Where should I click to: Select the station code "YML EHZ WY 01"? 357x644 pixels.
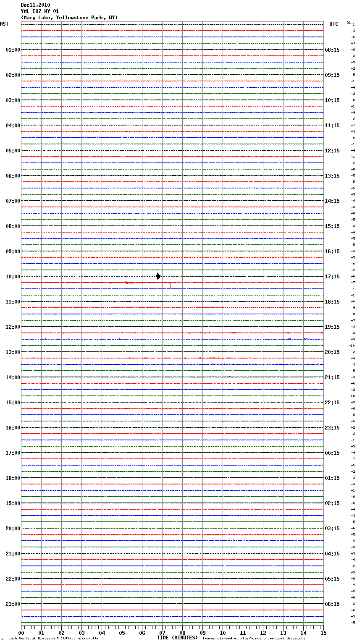[x=40, y=11]
